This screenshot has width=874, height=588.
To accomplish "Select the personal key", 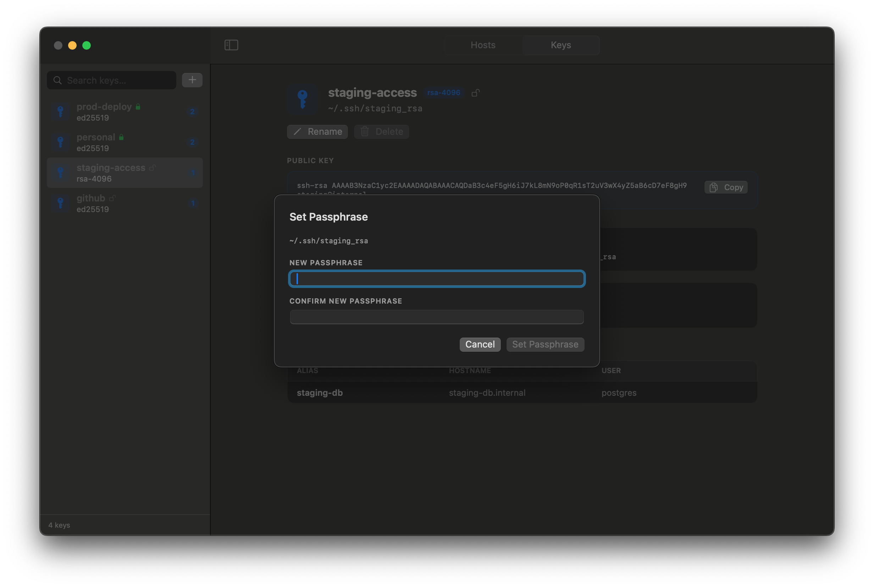I will click(125, 142).
